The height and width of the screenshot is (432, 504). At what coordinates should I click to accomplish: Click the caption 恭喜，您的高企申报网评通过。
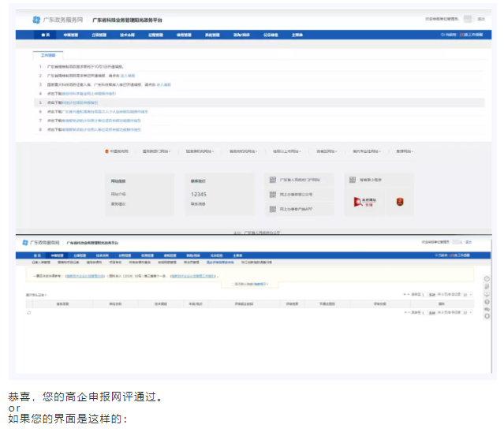[85, 397]
